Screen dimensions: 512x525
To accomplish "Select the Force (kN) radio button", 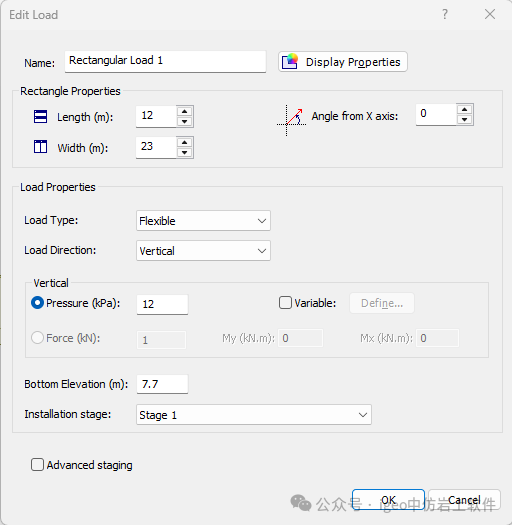I will (x=37, y=338).
